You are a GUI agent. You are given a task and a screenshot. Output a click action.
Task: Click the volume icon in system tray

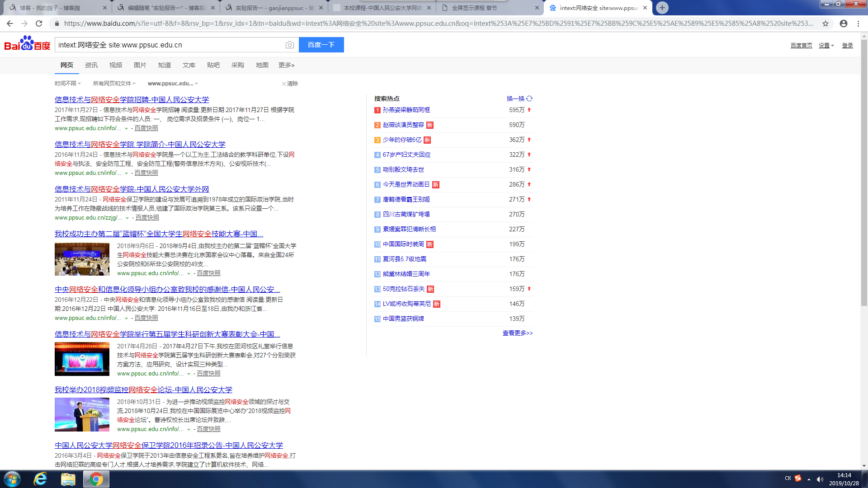pyautogui.click(x=820, y=479)
